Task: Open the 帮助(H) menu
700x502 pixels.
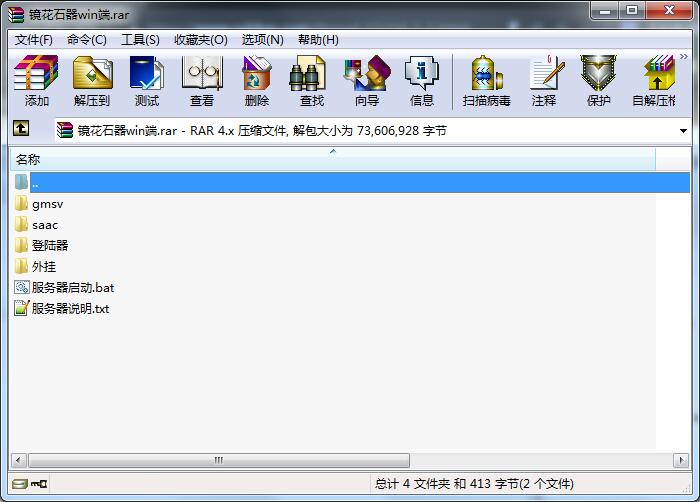Action: [318, 40]
